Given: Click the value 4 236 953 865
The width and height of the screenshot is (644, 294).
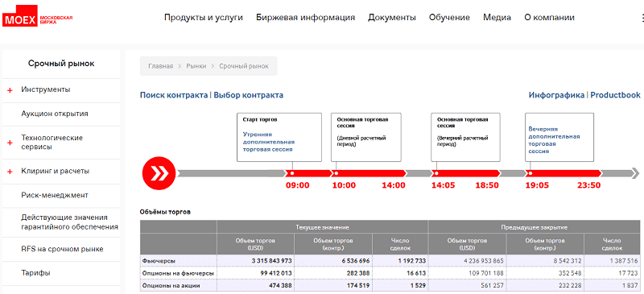Looking at the screenshot, I should [483, 261].
